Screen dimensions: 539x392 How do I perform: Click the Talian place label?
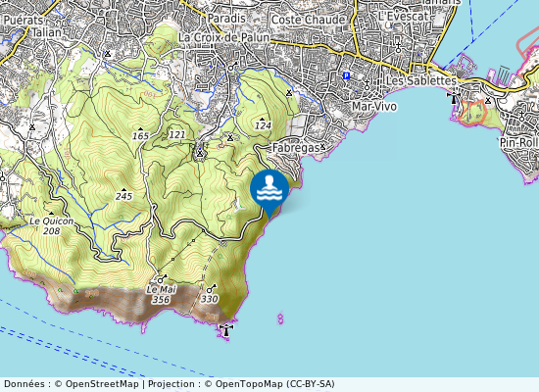click(x=46, y=32)
